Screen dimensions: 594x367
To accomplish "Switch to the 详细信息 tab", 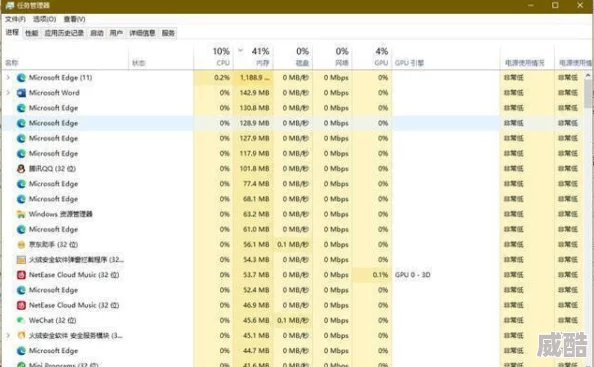I will (x=142, y=33).
